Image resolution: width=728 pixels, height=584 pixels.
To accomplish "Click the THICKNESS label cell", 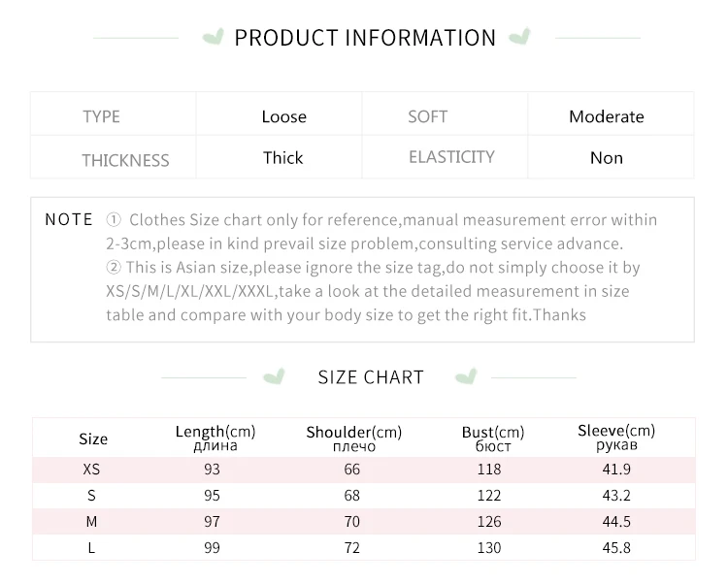I will (x=114, y=157).
